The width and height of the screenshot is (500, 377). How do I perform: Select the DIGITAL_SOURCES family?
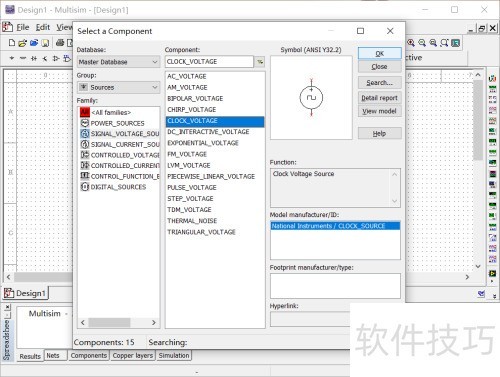[118, 187]
